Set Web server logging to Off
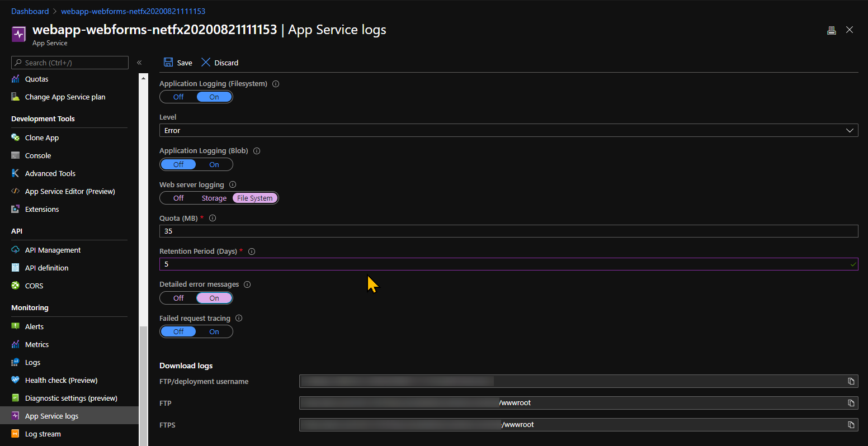The width and height of the screenshot is (868, 446). click(x=178, y=198)
